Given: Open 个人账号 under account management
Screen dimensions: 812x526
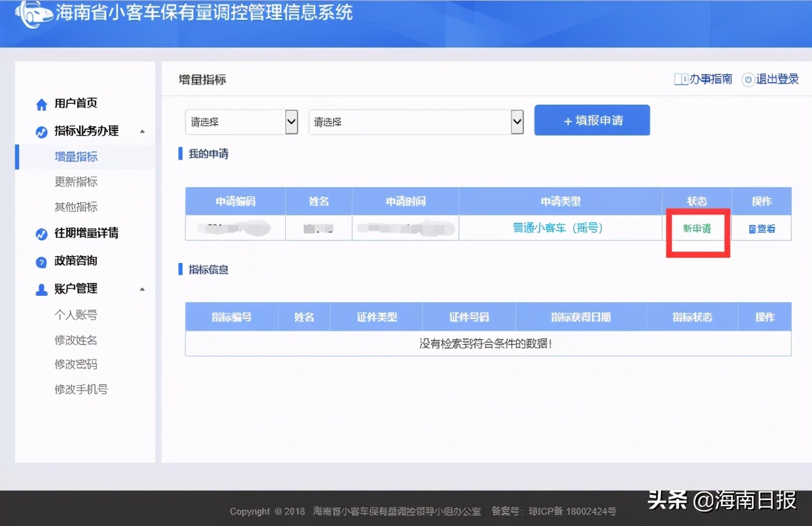Looking at the screenshot, I should pyautogui.click(x=76, y=315).
